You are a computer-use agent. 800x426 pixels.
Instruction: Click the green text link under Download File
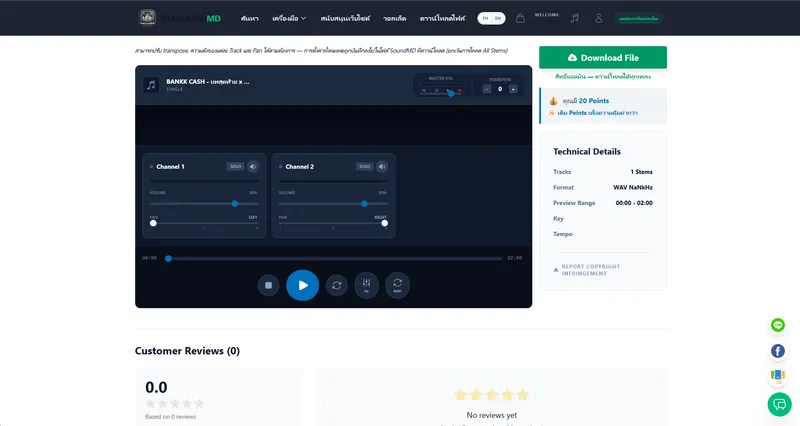pyautogui.click(x=603, y=77)
